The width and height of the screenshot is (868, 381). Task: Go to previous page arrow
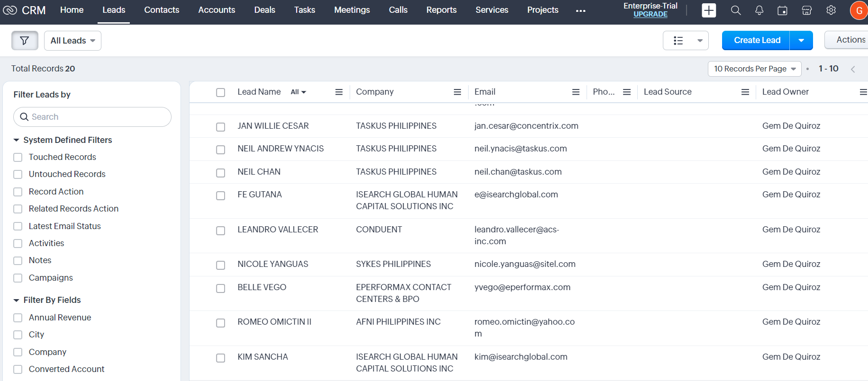(x=853, y=69)
